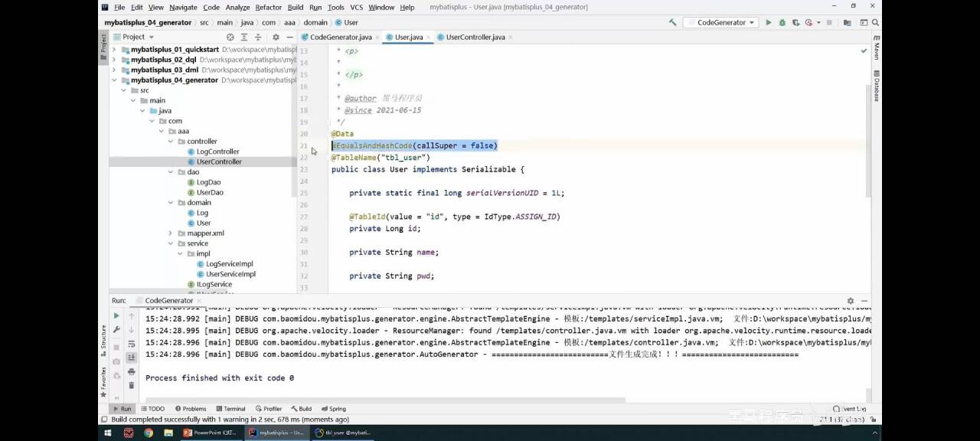Open the Profiler tool window
Screen dimensions: 980x441
(x=269, y=409)
